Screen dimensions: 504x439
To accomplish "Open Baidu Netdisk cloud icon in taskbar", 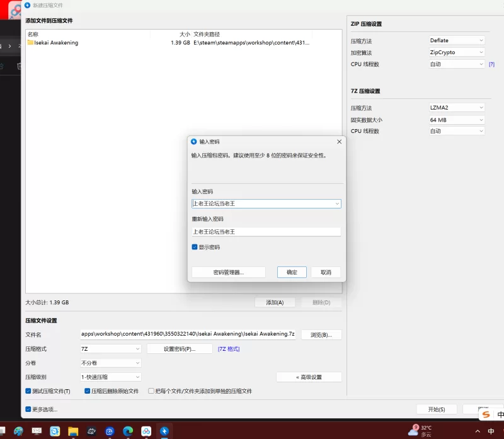I will (x=146, y=431).
